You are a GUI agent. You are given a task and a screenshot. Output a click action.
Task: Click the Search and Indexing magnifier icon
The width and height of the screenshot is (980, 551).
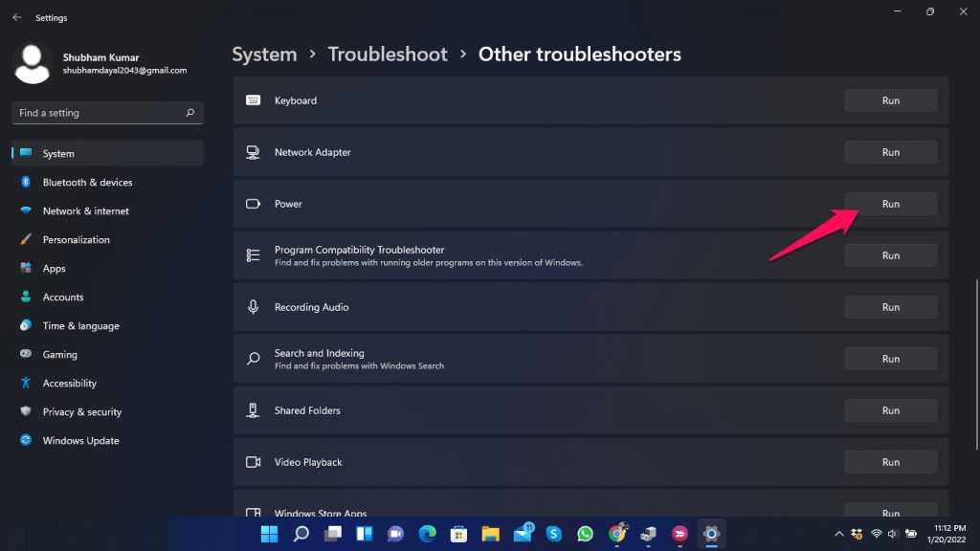(254, 359)
